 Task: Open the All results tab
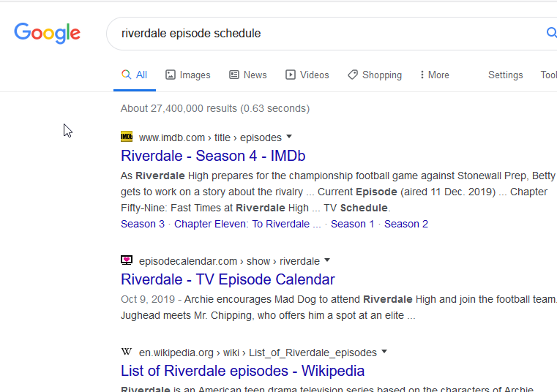(134, 75)
